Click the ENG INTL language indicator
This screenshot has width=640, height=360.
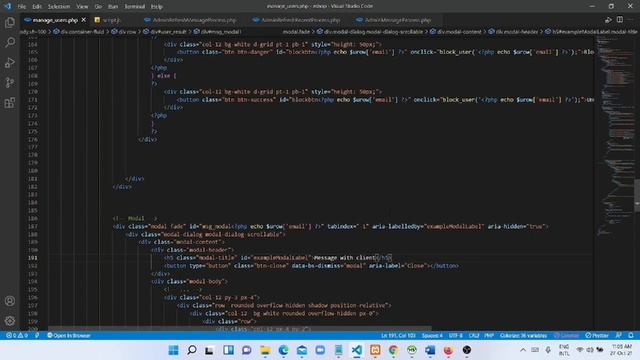click(564, 350)
